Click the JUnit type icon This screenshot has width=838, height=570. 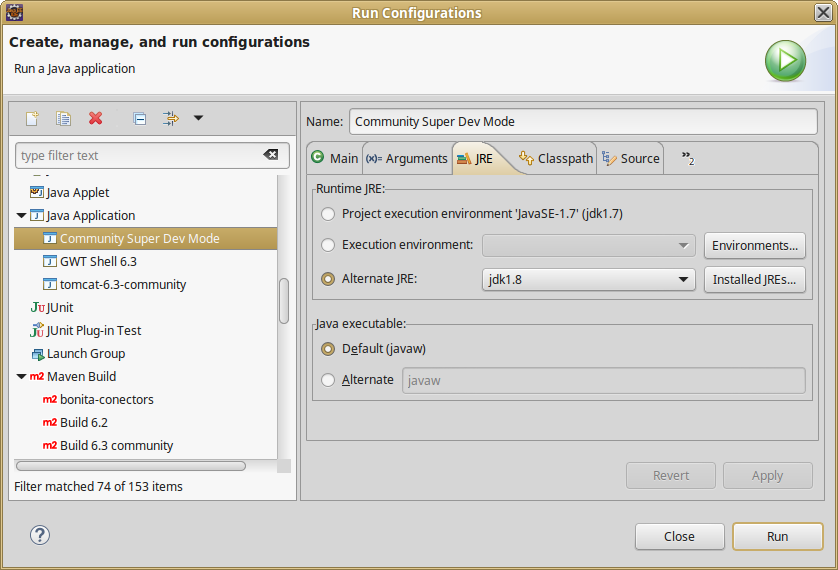[x=37, y=307]
